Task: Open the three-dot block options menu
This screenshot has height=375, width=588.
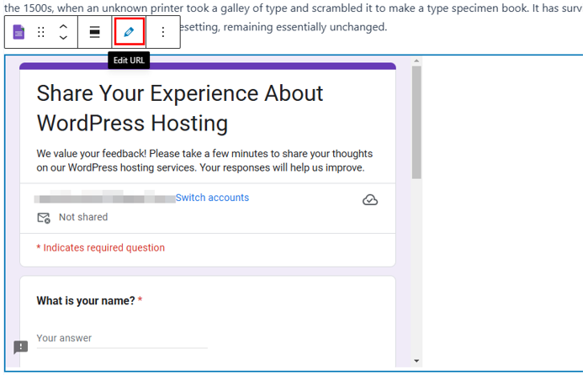Action: pyautogui.click(x=162, y=32)
